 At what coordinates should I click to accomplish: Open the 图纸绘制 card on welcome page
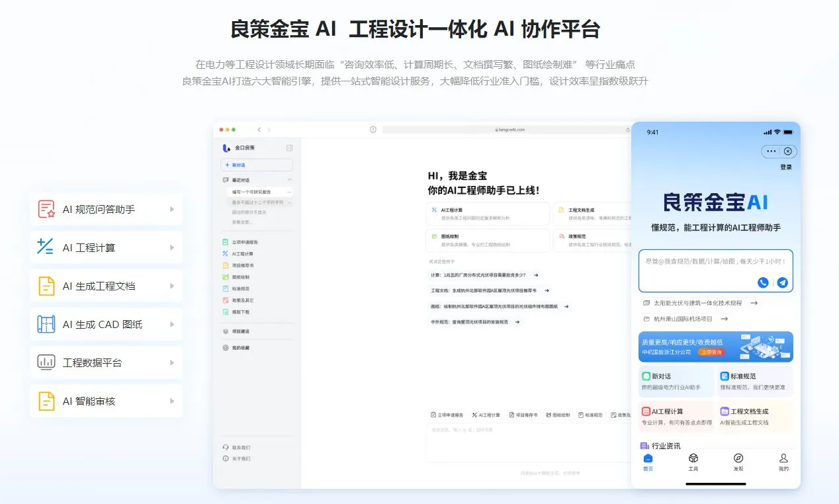click(488, 240)
